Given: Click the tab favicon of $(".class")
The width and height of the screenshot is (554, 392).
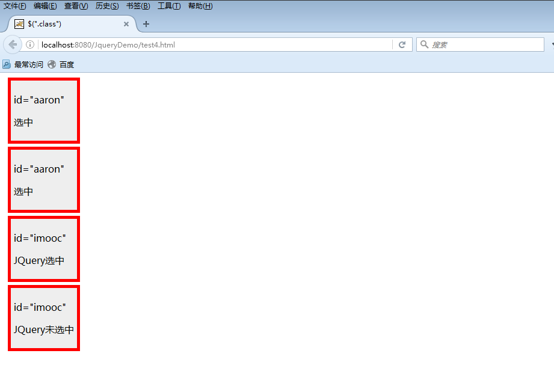Looking at the screenshot, I should point(19,24).
